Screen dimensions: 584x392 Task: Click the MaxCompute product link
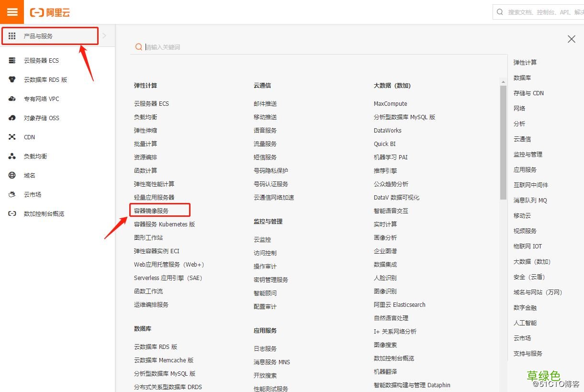point(391,103)
